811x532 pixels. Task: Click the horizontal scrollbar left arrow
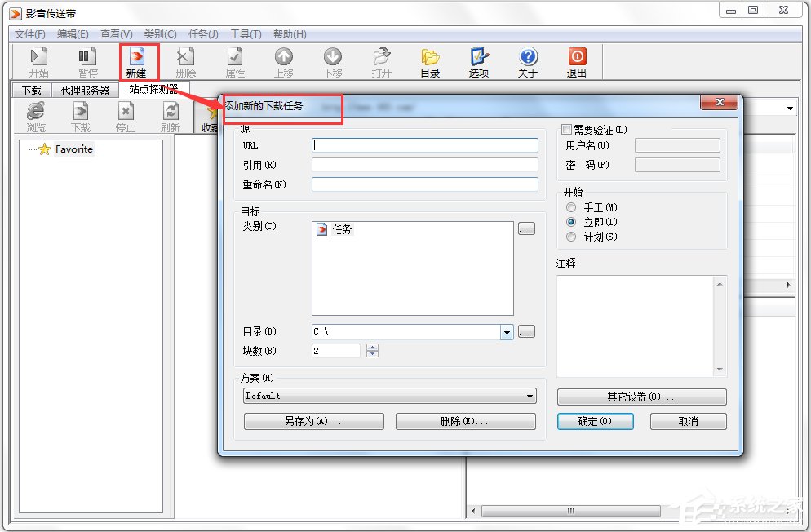click(x=473, y=512)
